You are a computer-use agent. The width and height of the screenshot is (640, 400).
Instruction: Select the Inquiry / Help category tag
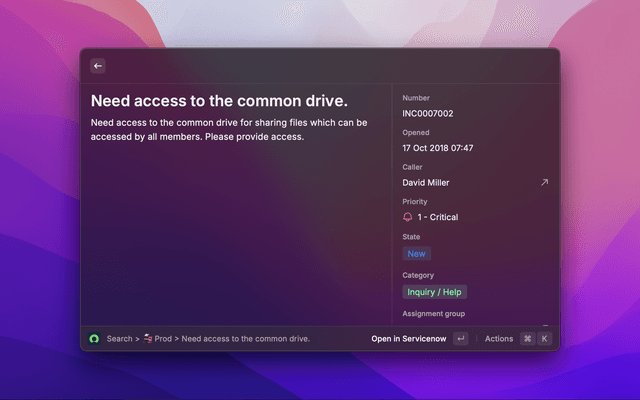pos(434,292)
